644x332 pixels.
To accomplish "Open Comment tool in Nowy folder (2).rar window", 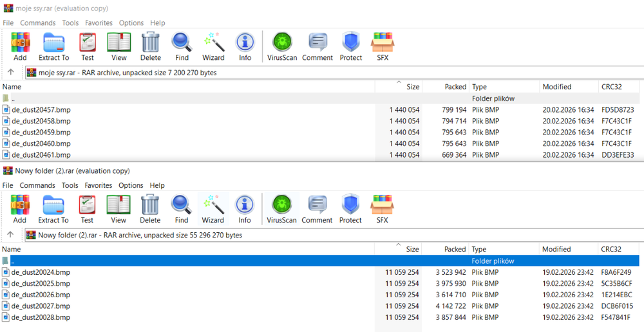I will click(x=317, y=208).
